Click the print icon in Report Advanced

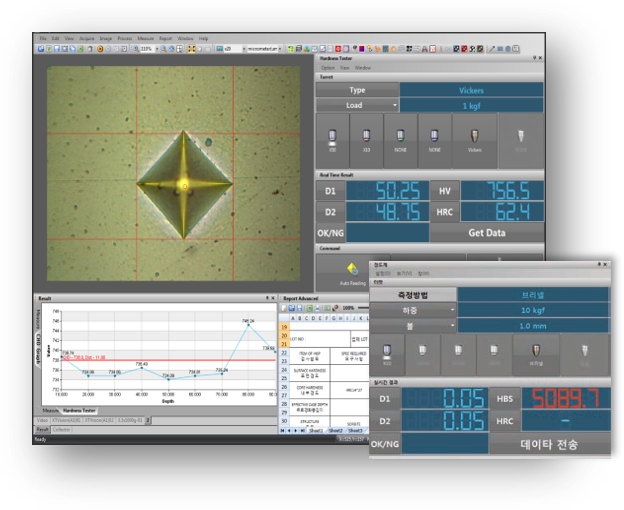[x=317, y=308]
